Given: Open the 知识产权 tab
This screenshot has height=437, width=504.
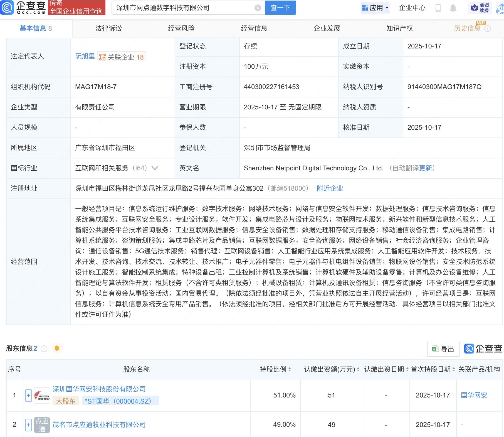Looking at the screenshot, I should tap(399, 28).
